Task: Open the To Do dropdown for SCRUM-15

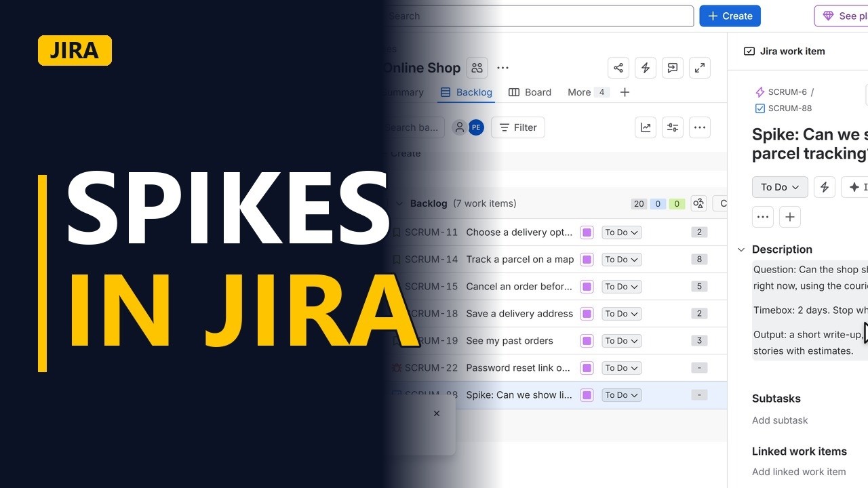Action: pos(621,287)
